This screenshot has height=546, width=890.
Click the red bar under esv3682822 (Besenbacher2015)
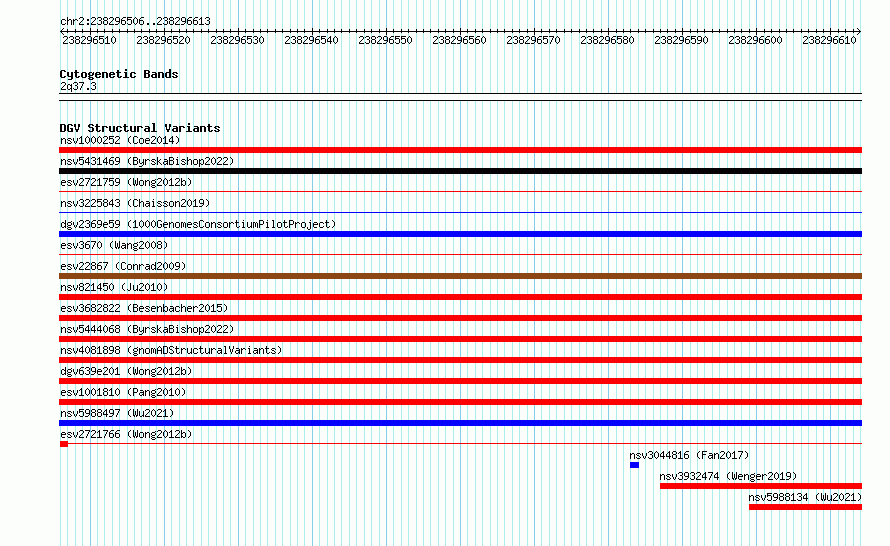point(460,318)
